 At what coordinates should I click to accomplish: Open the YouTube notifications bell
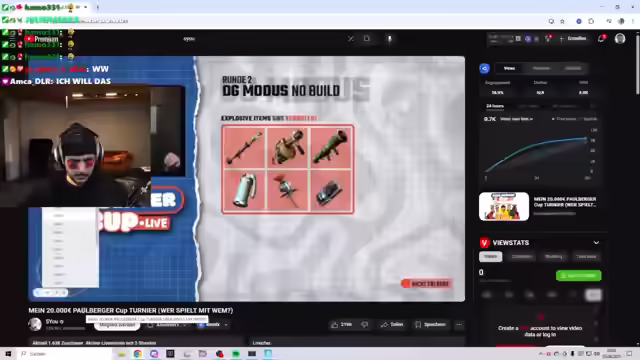[x=601, y=38]
